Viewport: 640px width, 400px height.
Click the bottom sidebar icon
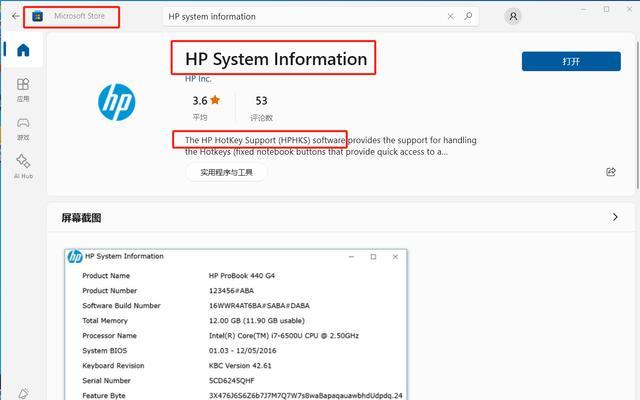[23, 393]
